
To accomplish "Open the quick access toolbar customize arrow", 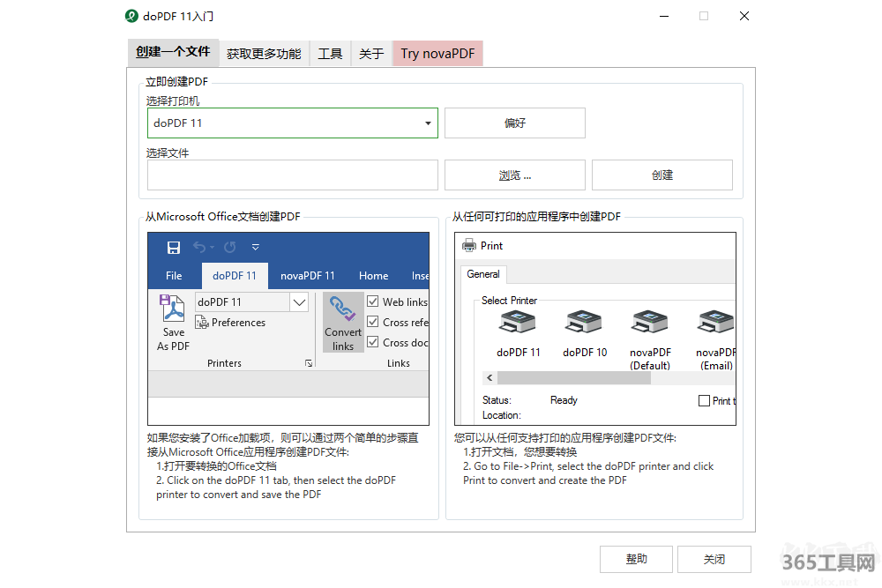I will tap(256, 248).
